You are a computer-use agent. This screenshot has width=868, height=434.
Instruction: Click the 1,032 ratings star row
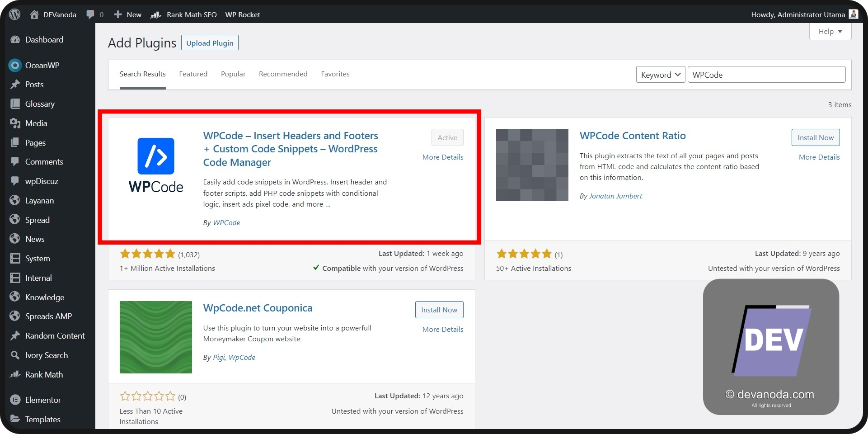[147, 254]
